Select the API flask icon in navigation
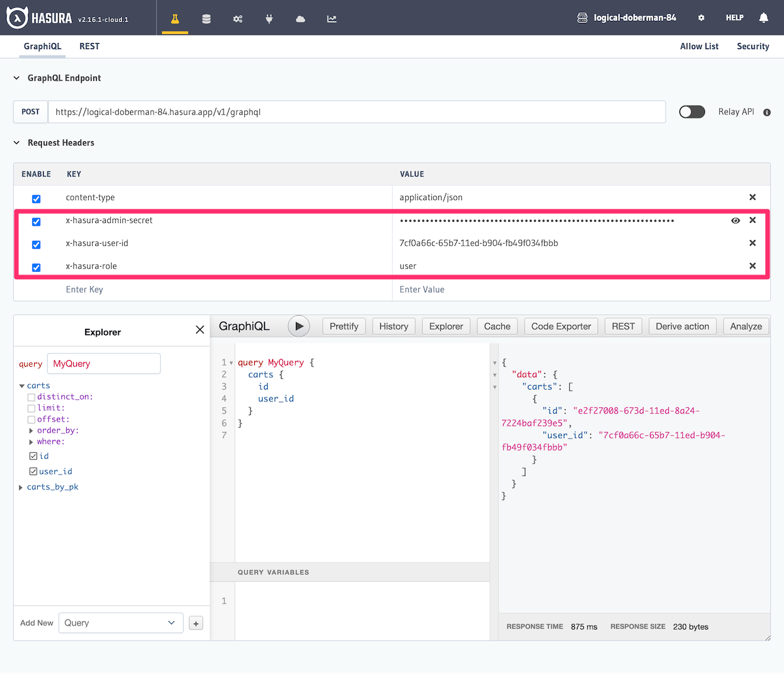Viewport: 784px width, 674px height. (174, 18)
